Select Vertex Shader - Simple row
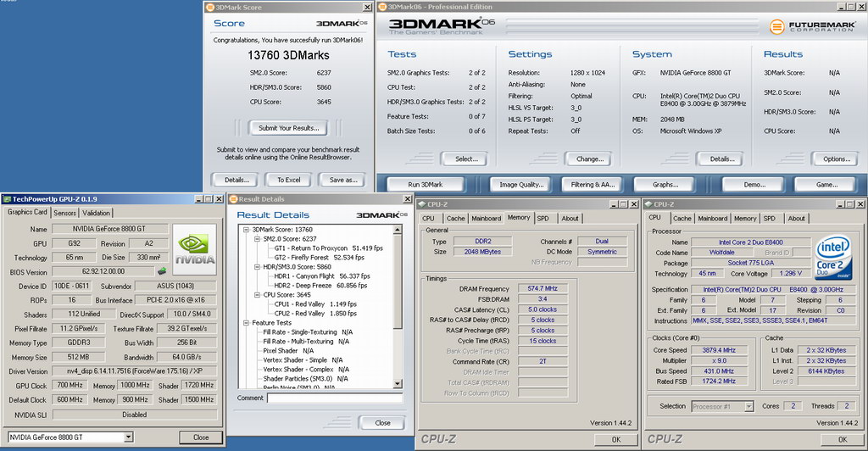 click(x=303, y=359)
